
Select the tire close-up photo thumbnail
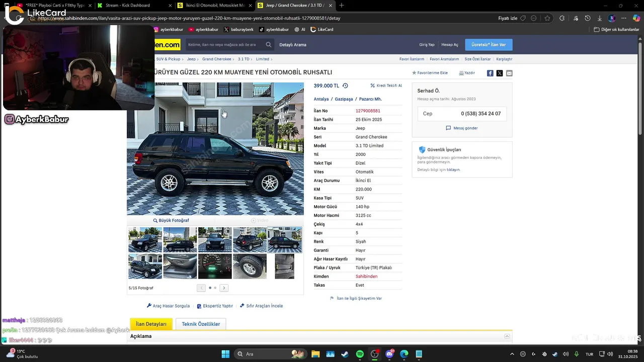pyautogui.click(x=250, y=266)
